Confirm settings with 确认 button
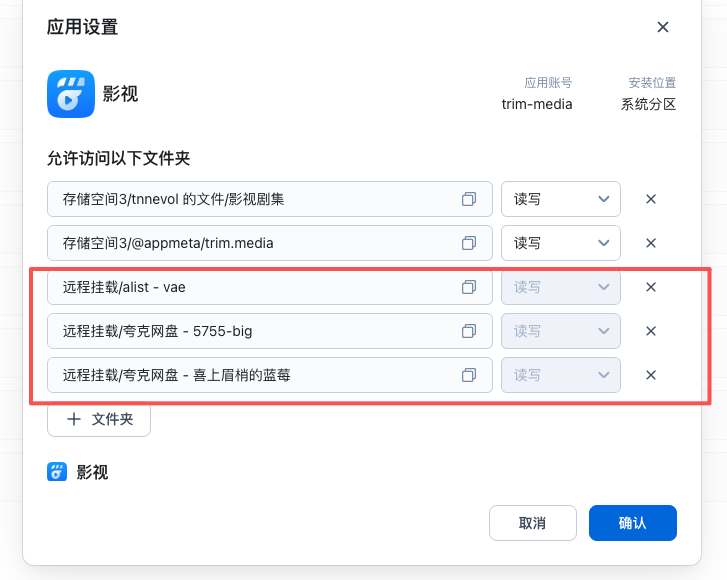The image size is (727, 580). tap(632, 523)
